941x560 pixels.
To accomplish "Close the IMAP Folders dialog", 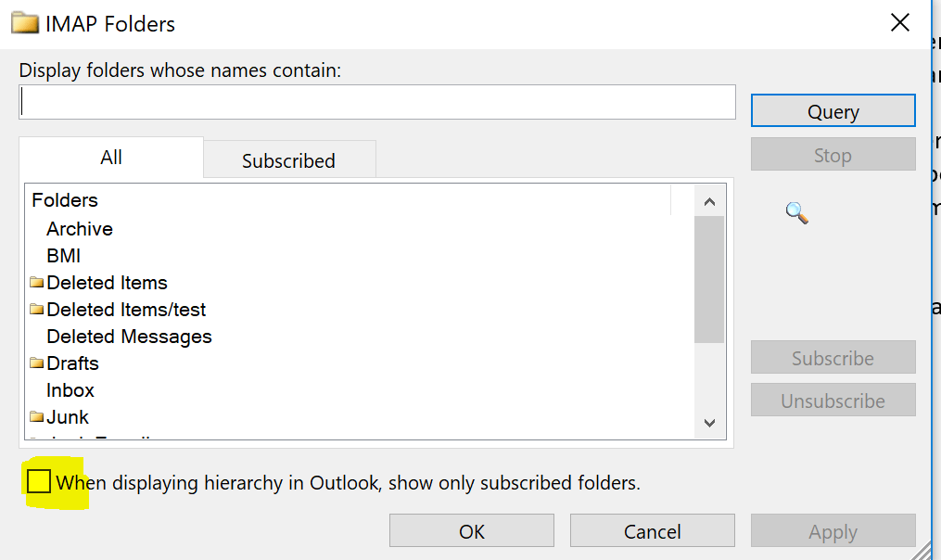I will [x=899, y=24].
